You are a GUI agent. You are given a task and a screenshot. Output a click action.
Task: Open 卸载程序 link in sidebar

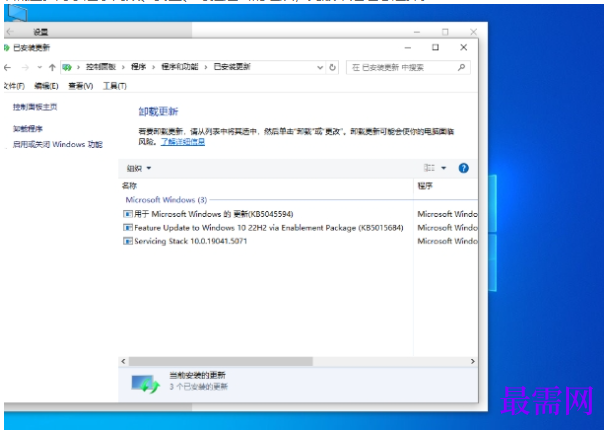28,128
